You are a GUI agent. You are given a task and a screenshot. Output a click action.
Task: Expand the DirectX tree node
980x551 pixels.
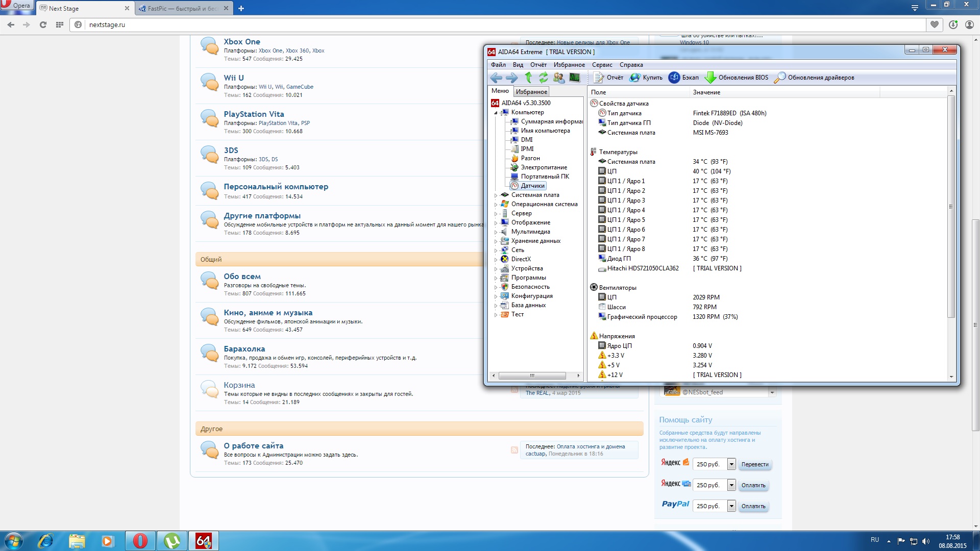point(496,260)
